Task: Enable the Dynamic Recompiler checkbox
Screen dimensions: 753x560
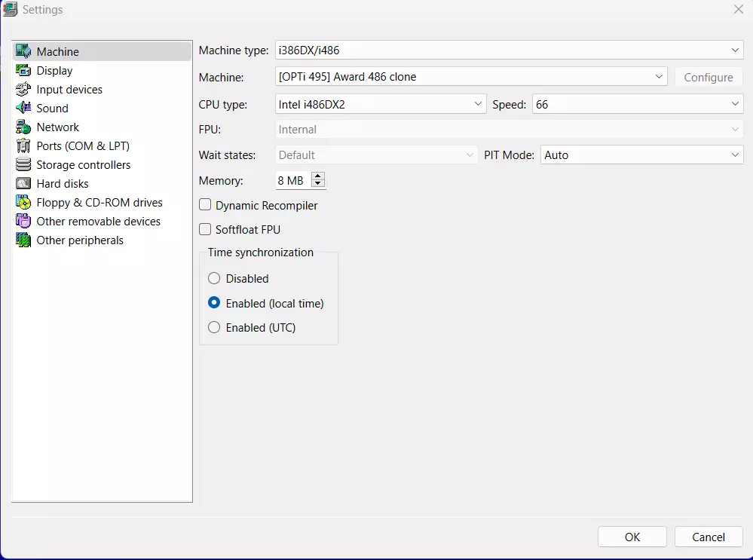Action: pyautogui.click(x=205, y=205)
